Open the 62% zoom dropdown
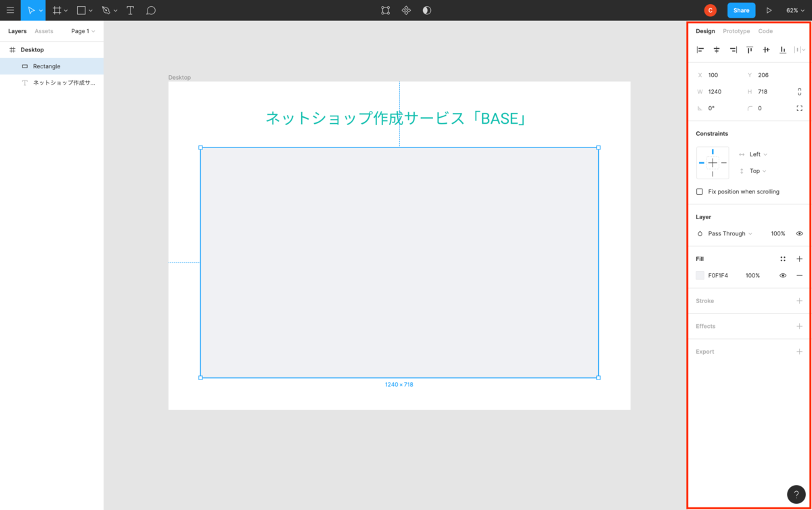The height and width of the screenshot is (510, 812). (795, 10)
